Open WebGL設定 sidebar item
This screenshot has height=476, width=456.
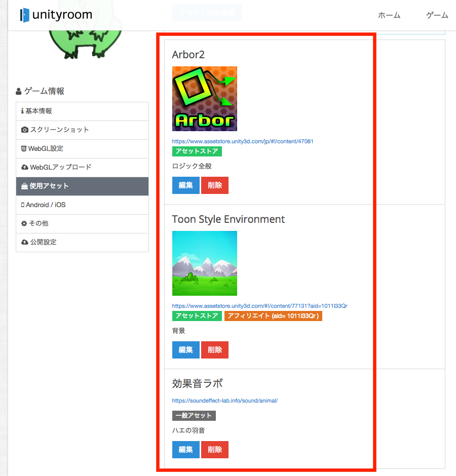click(x=82, y=149)
